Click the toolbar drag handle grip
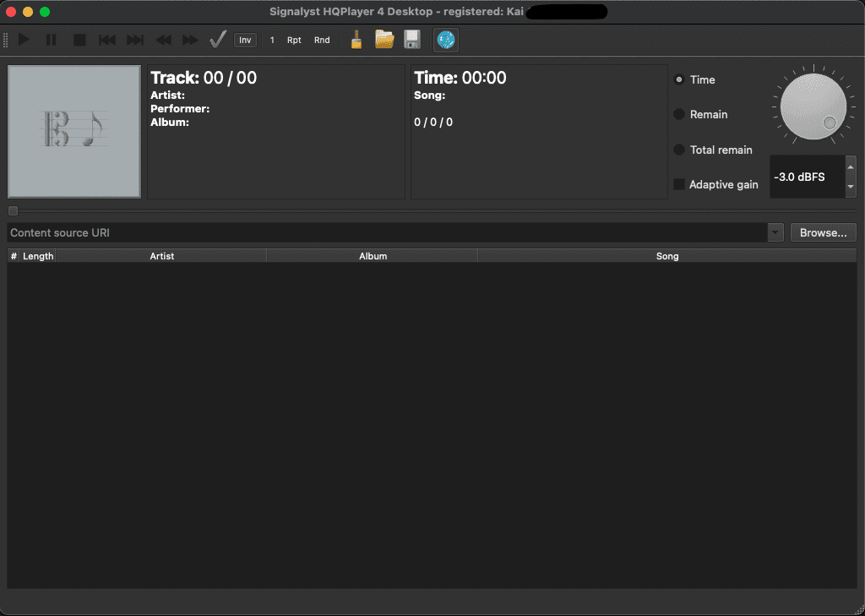 (x=6, y=40)
